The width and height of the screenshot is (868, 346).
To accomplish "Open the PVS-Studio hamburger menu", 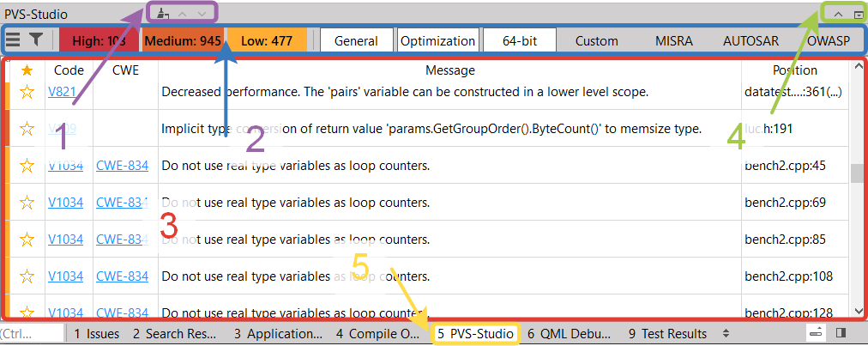I will tap(14, 39).
